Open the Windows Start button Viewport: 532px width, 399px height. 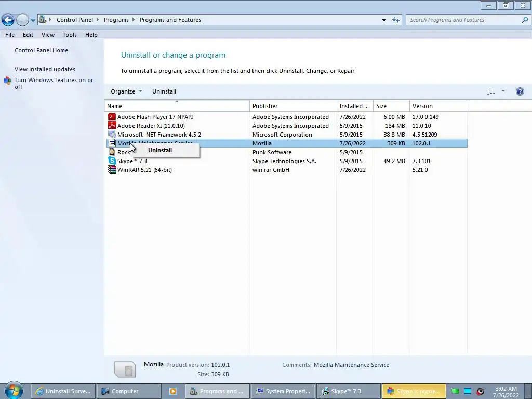(14, 390)
